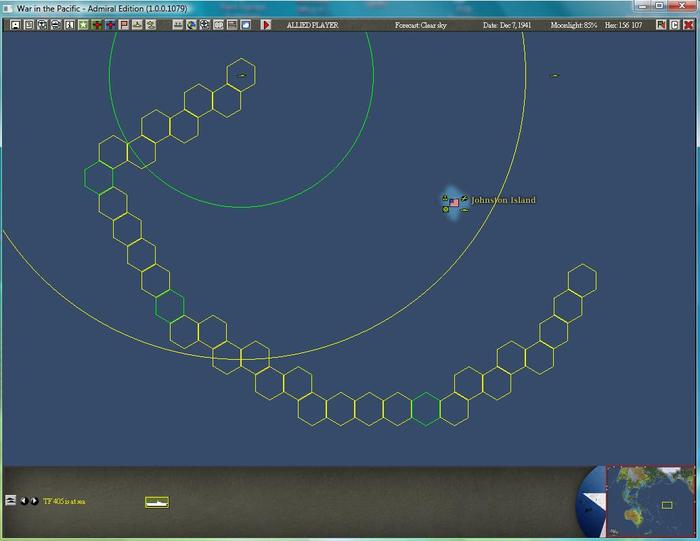Click the globe graphic beside the minimap
This screenshot has width=700, height=541.
pyautogui.click(x=592, y=502)
